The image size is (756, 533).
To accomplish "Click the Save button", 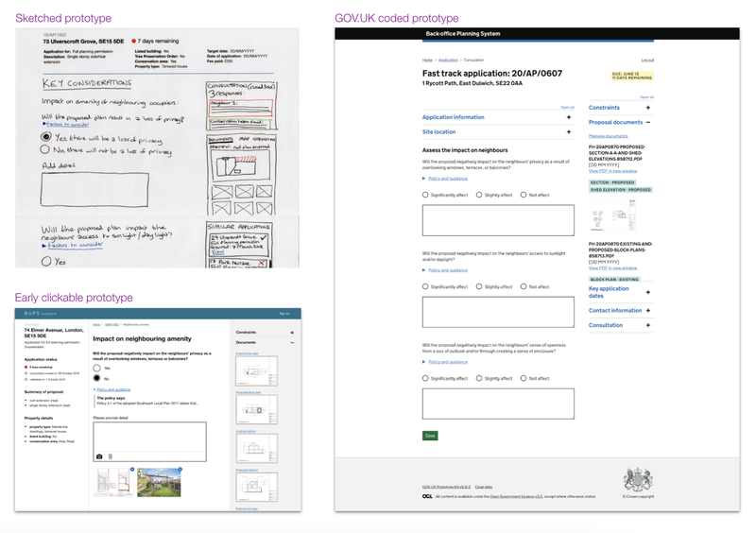I will point(430,436).
